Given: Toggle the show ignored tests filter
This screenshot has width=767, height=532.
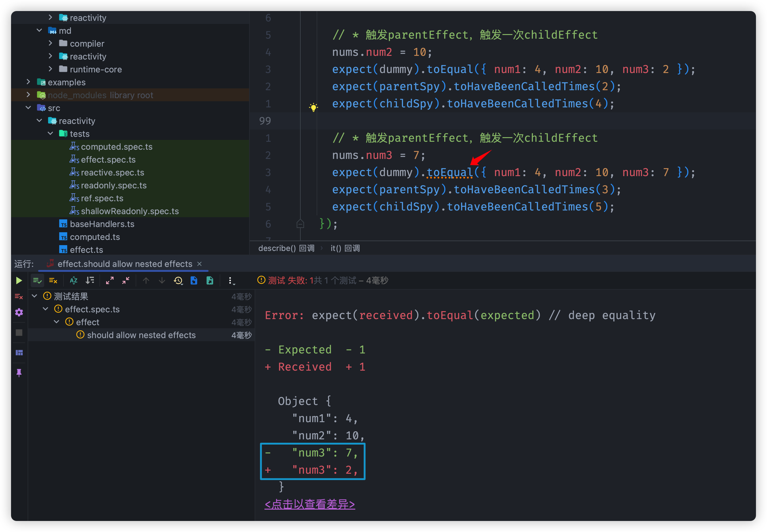Looking at the screenshot, I should [x=53, y=281].
